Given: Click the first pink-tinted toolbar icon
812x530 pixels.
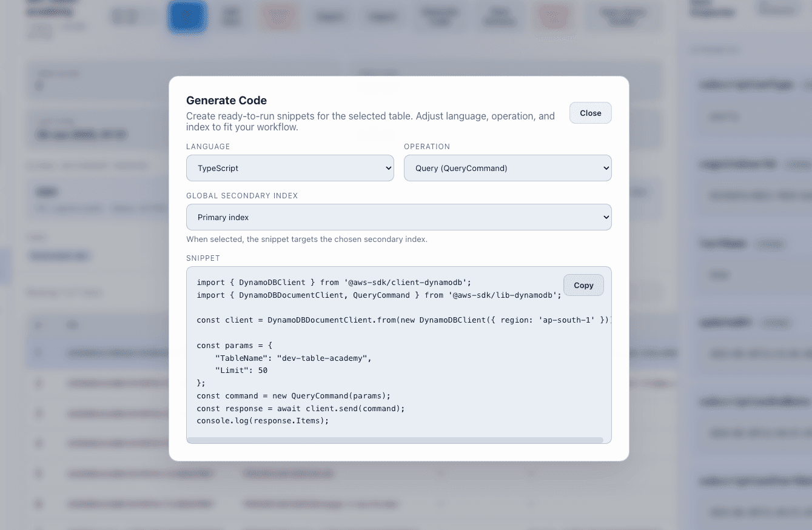Looking at the screenshot, I should (279, 16).
